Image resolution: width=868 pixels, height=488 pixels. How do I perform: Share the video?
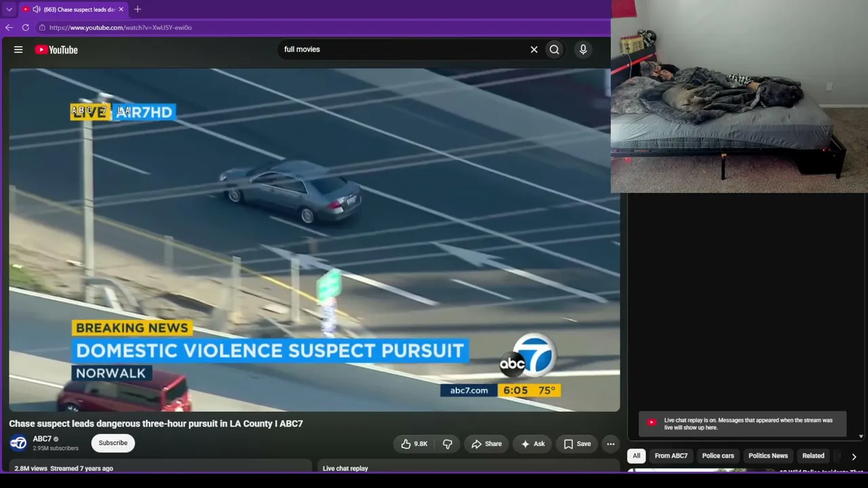coord(486,444)
